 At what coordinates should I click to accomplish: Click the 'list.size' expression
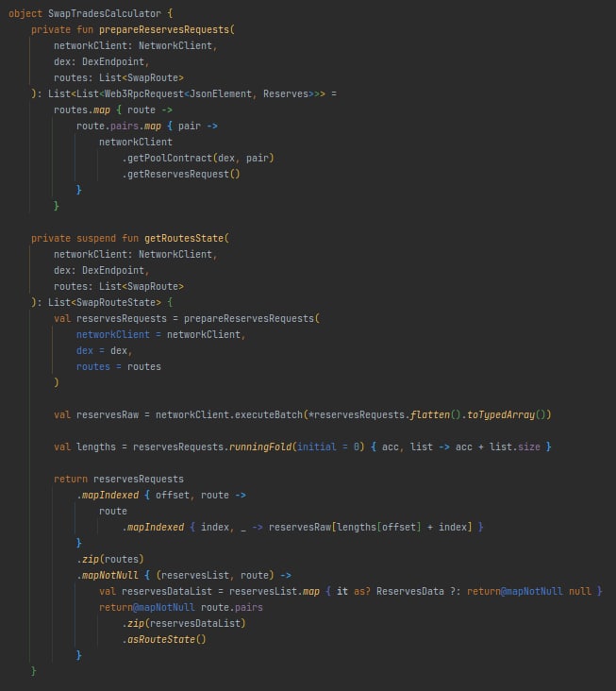click(515, 447)
